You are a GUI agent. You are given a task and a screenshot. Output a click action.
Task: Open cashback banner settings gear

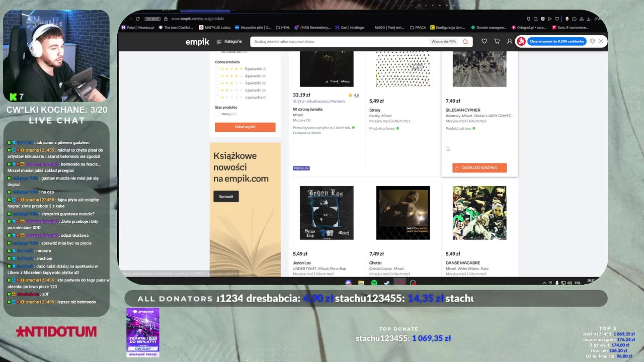point(593,41)
